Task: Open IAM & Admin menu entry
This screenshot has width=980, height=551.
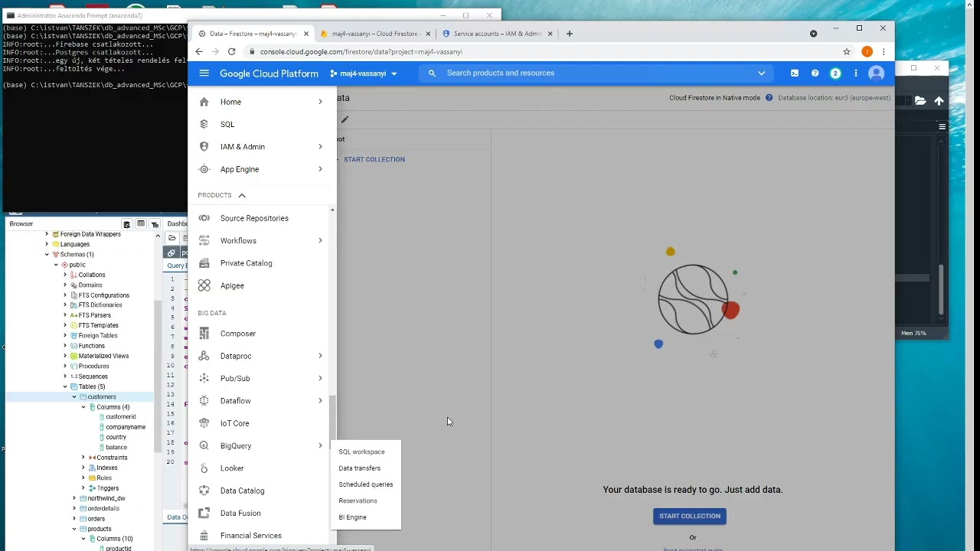Action: click(243, 147)
